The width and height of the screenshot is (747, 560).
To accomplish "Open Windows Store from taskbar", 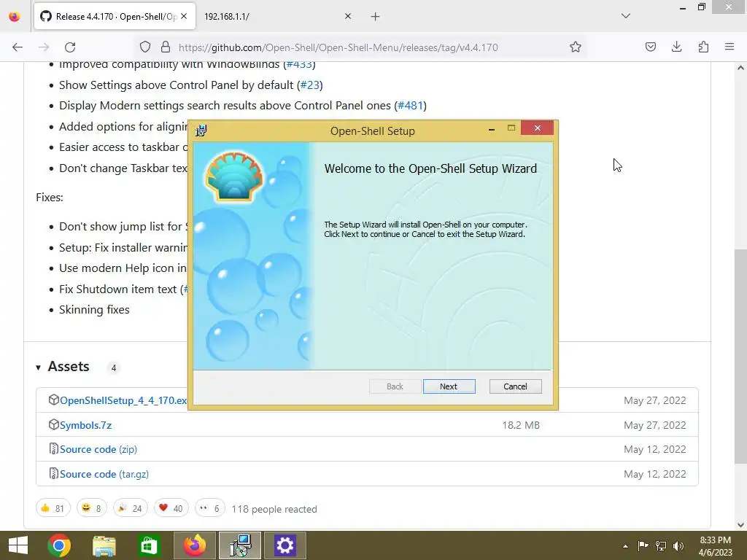I will pos(149,545).
